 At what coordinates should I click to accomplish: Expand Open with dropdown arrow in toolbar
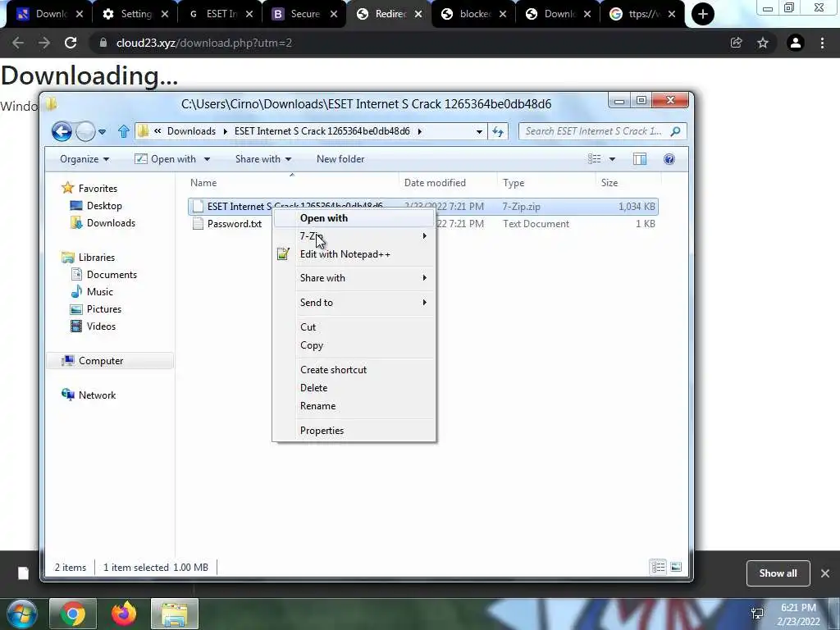pyautogui.click(x=207, y=159)
